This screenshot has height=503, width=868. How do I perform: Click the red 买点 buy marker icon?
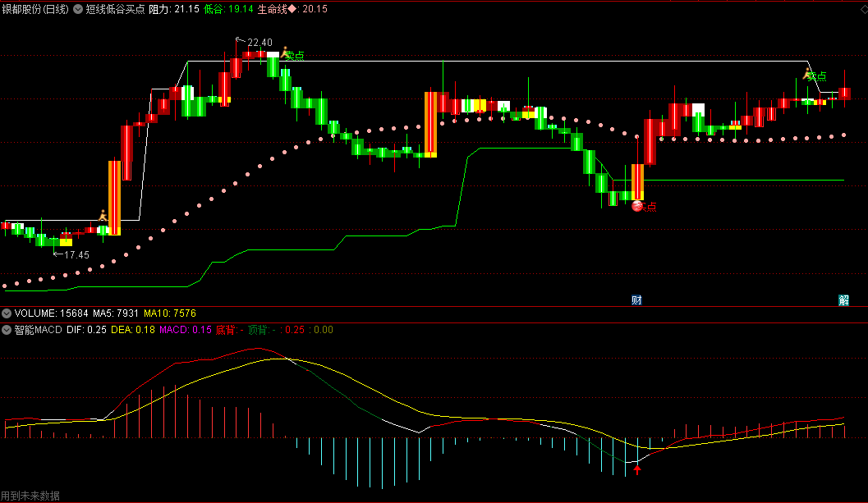[637, 207]
